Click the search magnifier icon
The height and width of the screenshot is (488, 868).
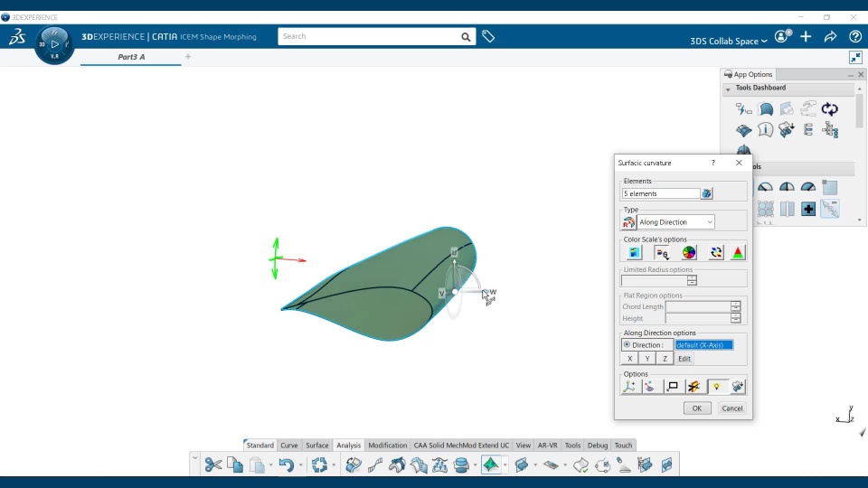466,36
